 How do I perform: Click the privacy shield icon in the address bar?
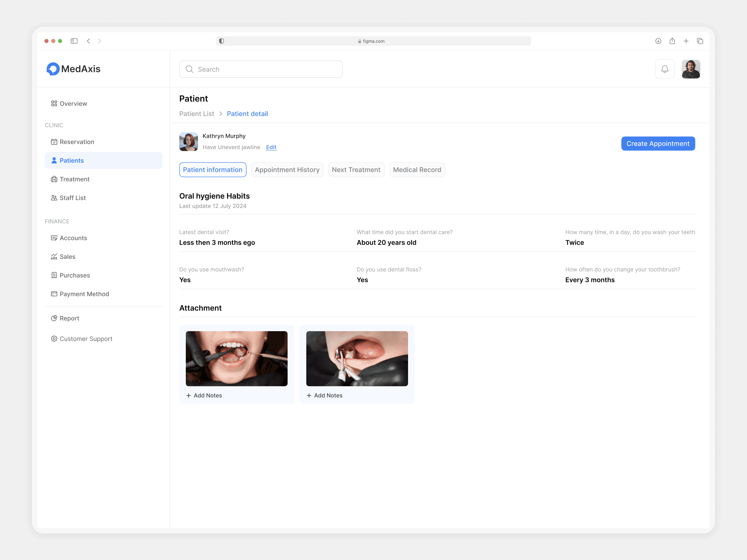point(222,41)
